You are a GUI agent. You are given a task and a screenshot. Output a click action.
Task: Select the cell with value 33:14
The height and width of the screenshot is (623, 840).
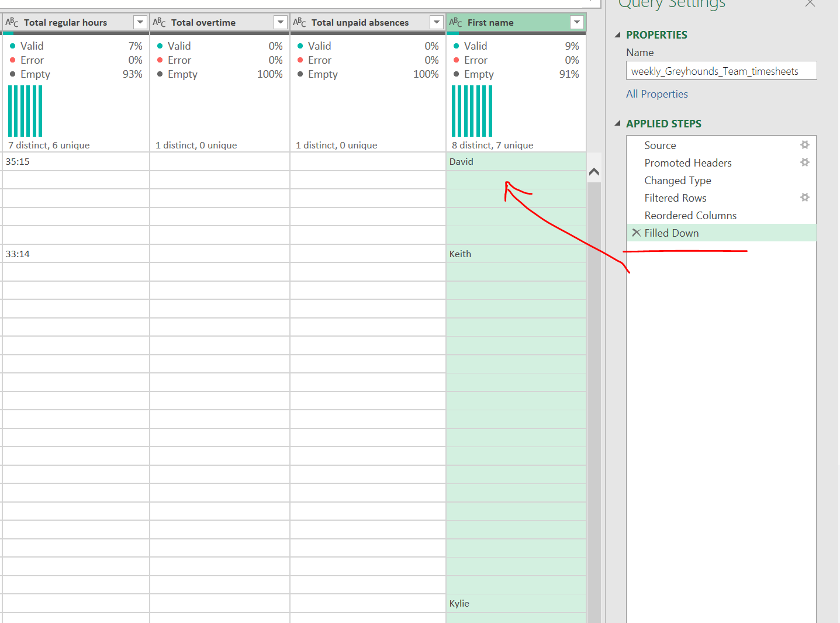(x=75, y=254)
